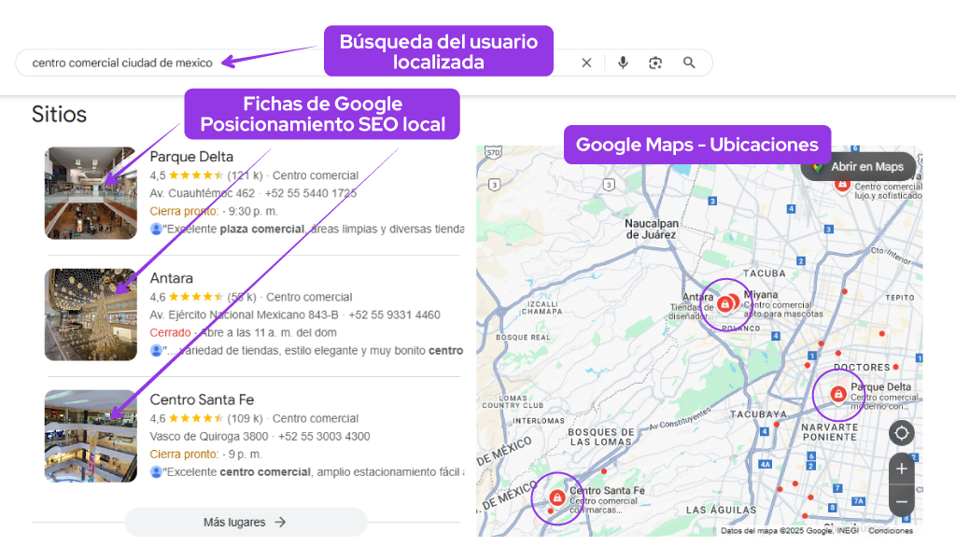Click the Centro Santa Fe review snippet 'Excelente centro comercial'
Screen dimensions: 956x560
click(239, 472)
